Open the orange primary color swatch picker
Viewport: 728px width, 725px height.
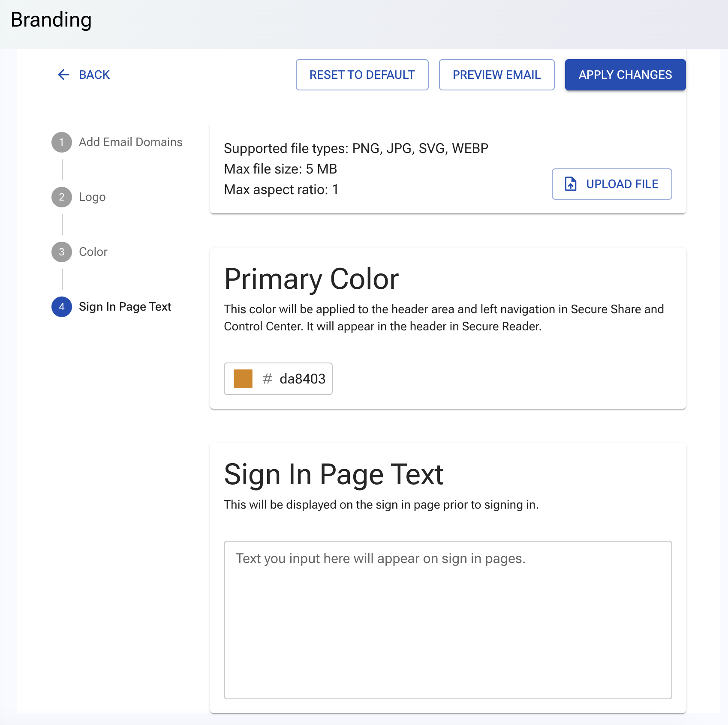point(243,379)
